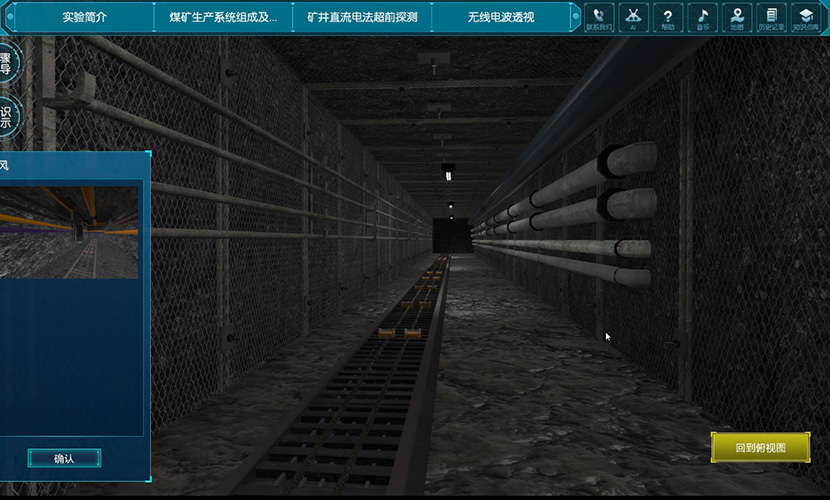Image resolution: width=830 pixels, height=500 pixels.
Task: Open Knowledge Base graduation cap icon
Action: tap(806, 17)
